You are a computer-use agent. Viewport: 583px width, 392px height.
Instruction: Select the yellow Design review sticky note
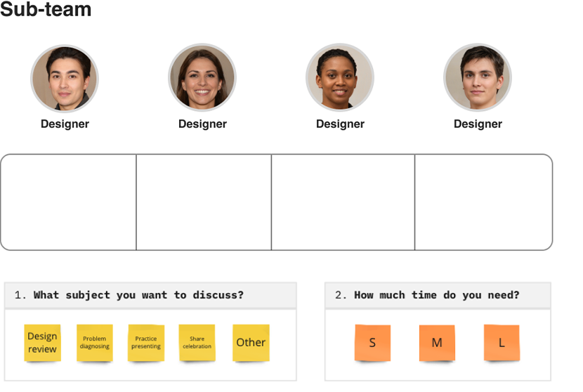pyautogui.click(x=42, y=343)
